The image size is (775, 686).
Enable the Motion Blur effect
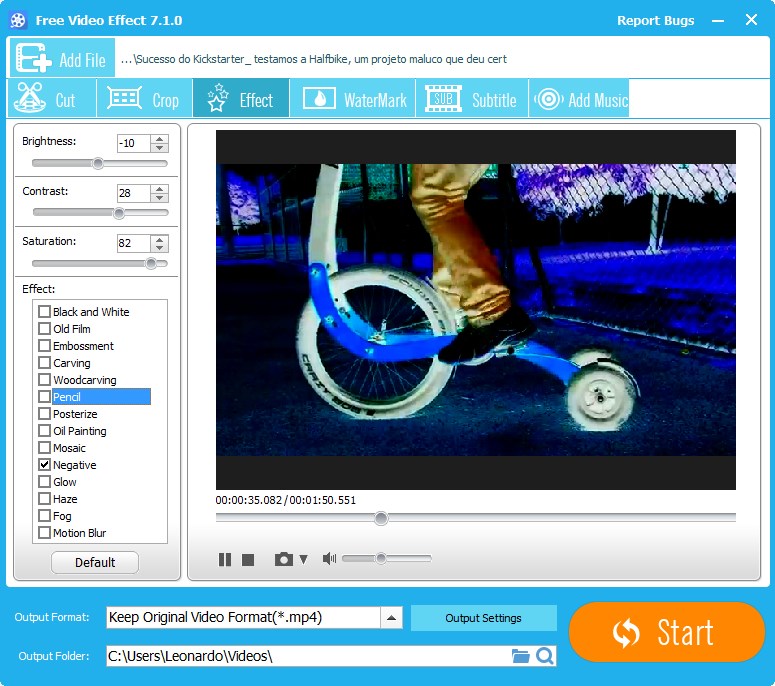(x=44, y=532)
